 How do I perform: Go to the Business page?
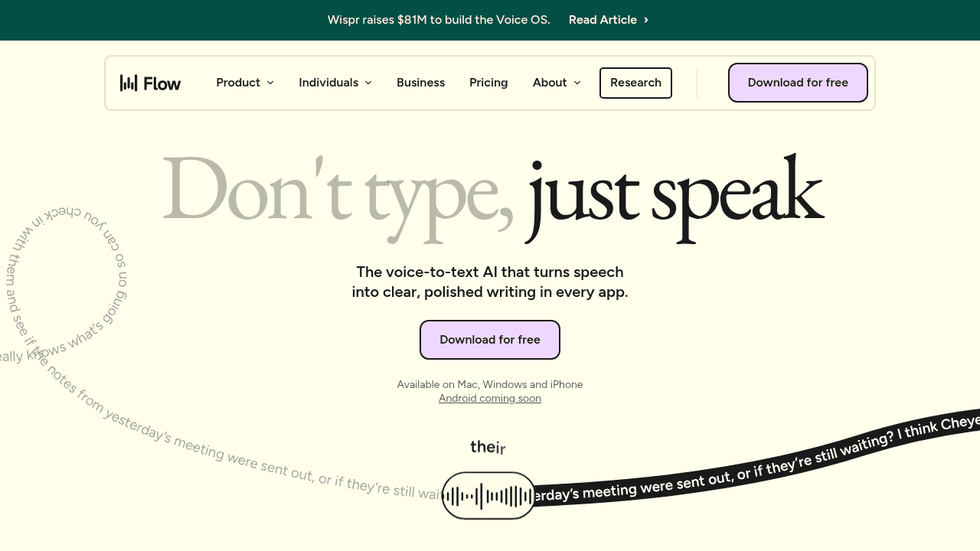[420, 83]
